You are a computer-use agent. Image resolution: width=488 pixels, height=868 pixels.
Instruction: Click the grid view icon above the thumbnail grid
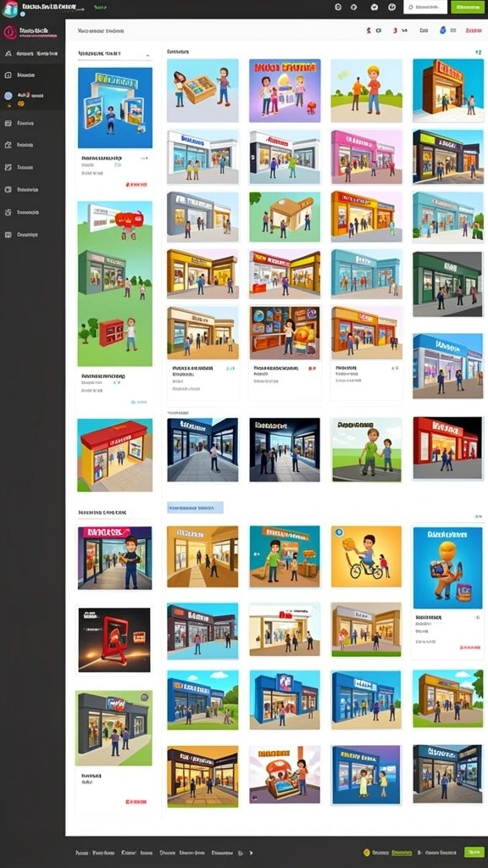[x=478, y=52]
